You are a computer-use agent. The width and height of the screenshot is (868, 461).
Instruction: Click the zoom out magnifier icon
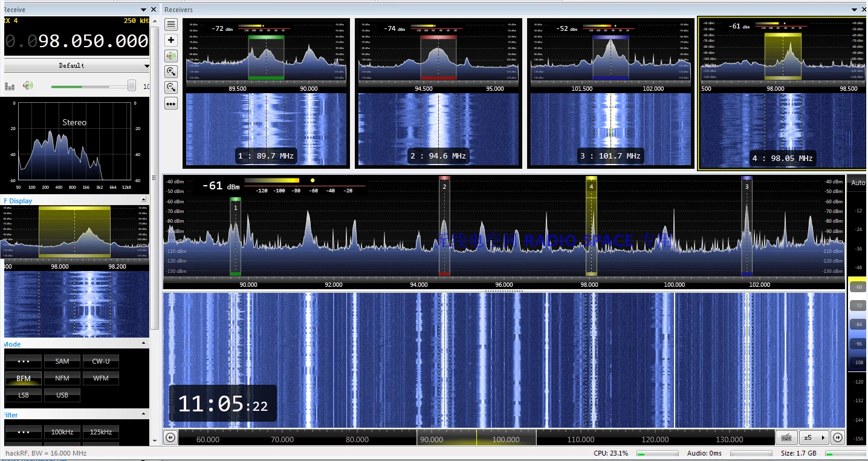click(171, 87)
